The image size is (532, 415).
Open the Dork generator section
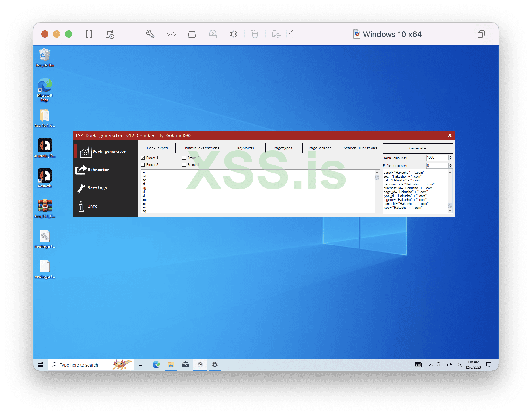[x=103, y=152]
